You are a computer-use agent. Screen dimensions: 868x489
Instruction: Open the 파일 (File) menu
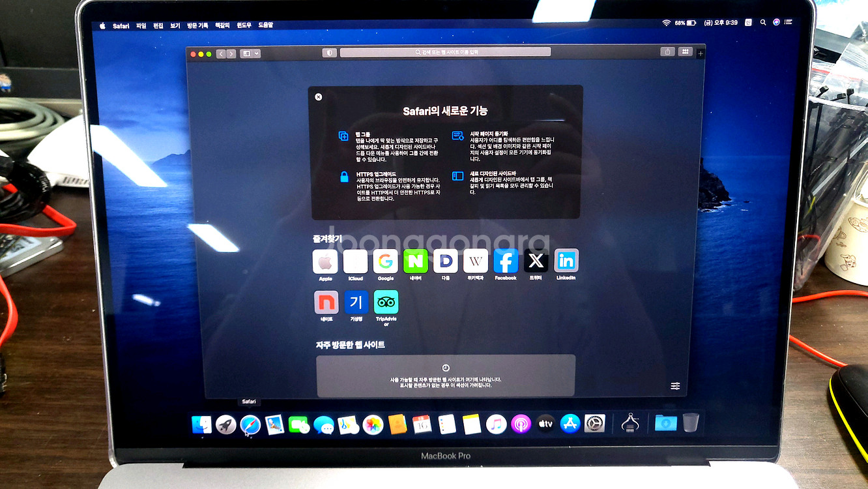[141, 25]
